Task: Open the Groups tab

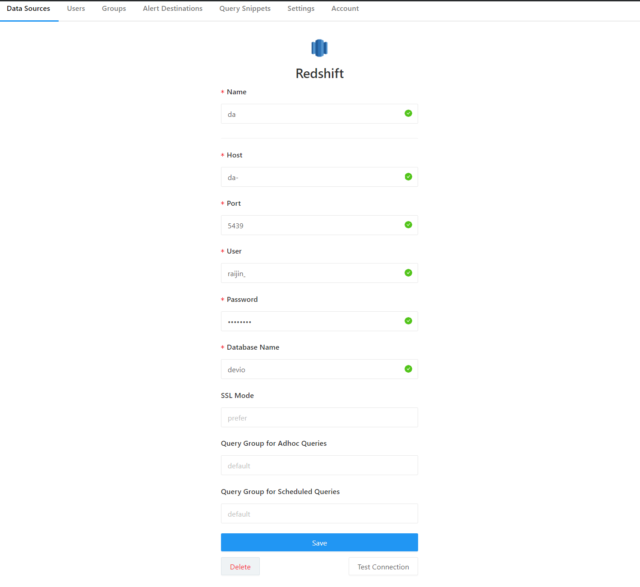Action: (x=114, y=9)
